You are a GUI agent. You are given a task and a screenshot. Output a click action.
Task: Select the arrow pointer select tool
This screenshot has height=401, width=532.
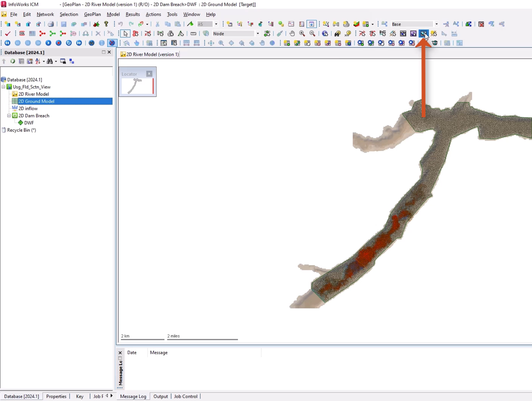(x=126, y=34)
